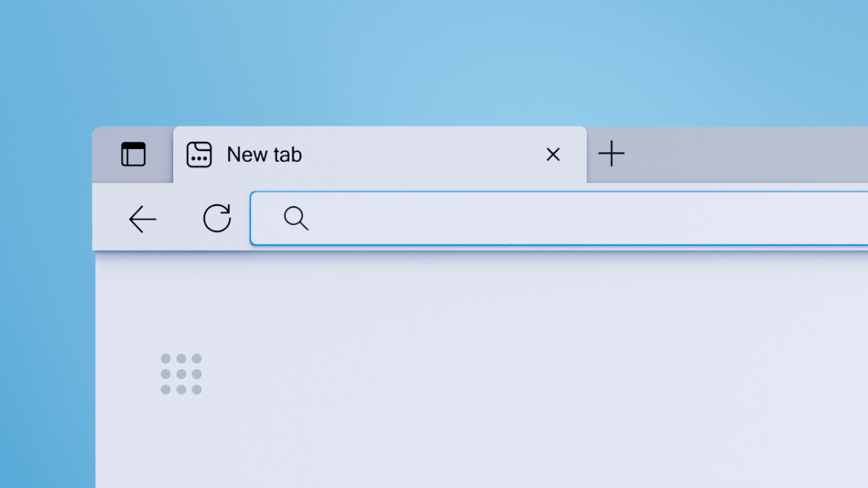Reload the page with the refresh icon

click(216, 218)
